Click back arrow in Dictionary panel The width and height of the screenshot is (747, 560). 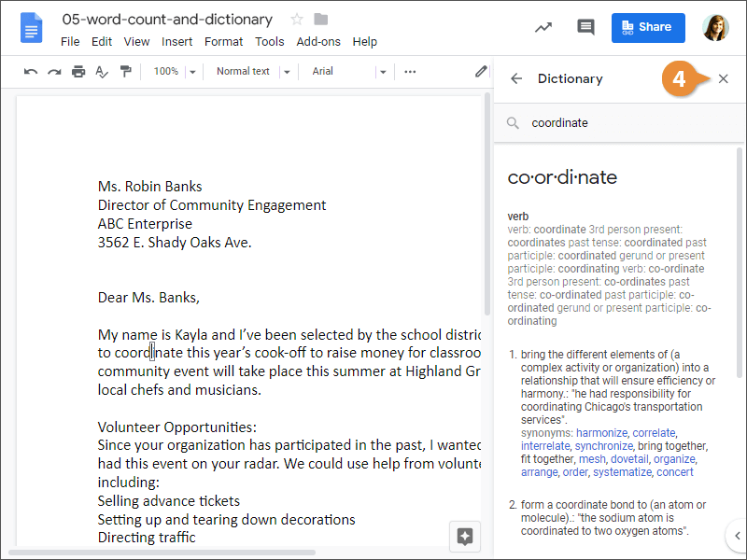(x=515, y=78)
